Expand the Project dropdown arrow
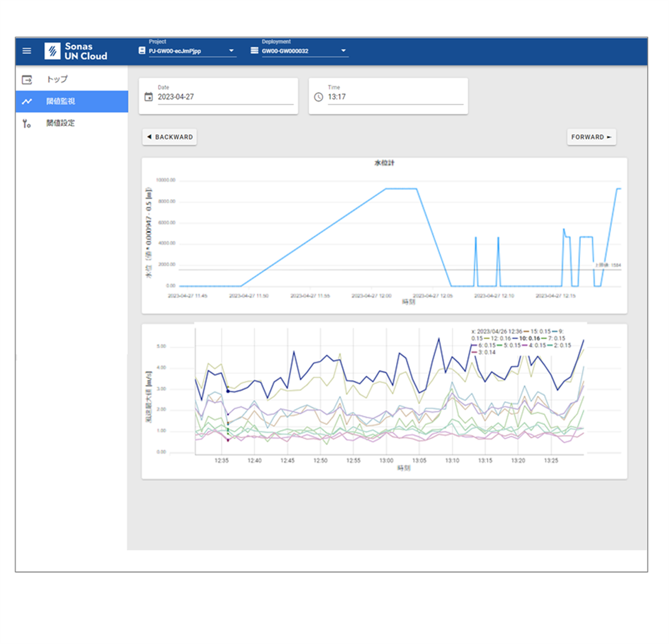Screen dimensions: 669x644 coord(231,51)
